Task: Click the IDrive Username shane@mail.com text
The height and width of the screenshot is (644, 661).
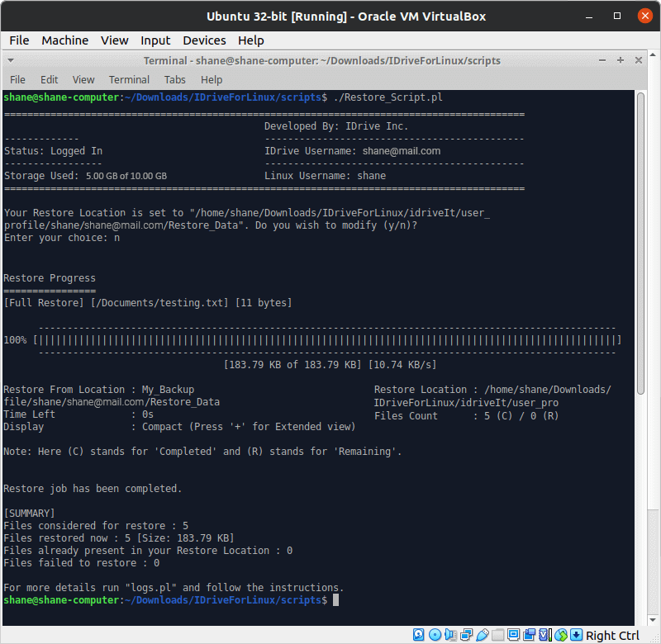Action: coord(353,151)
